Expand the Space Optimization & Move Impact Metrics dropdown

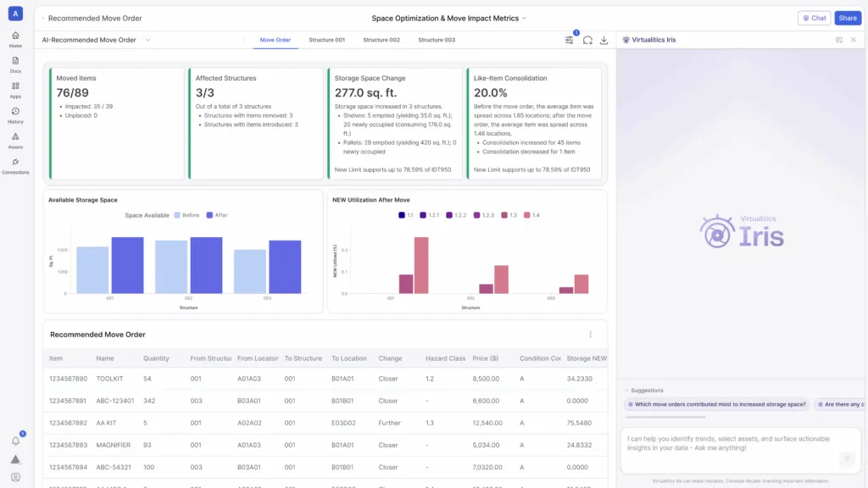[524, 19]
